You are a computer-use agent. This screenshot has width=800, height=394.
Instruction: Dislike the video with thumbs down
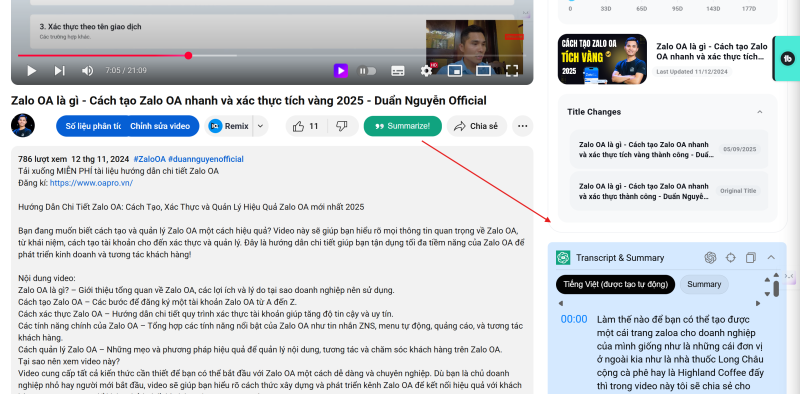pyautogui.click(x=342, y=126)
